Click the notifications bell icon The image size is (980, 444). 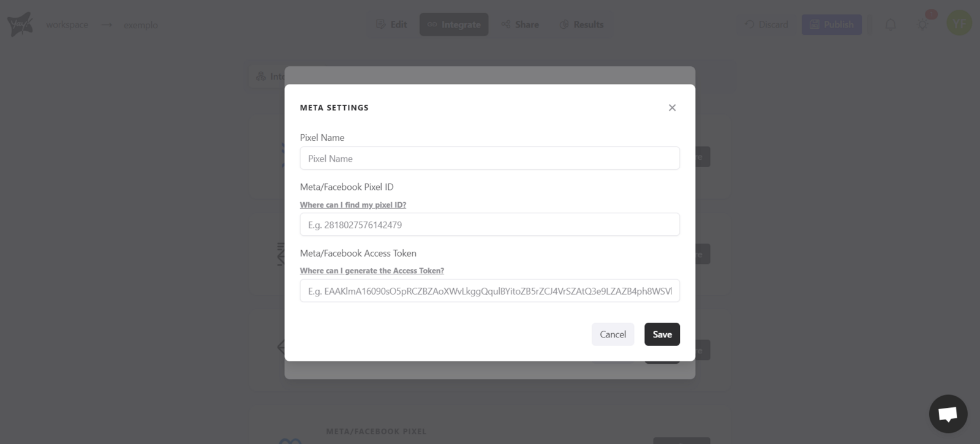point(891,24)
